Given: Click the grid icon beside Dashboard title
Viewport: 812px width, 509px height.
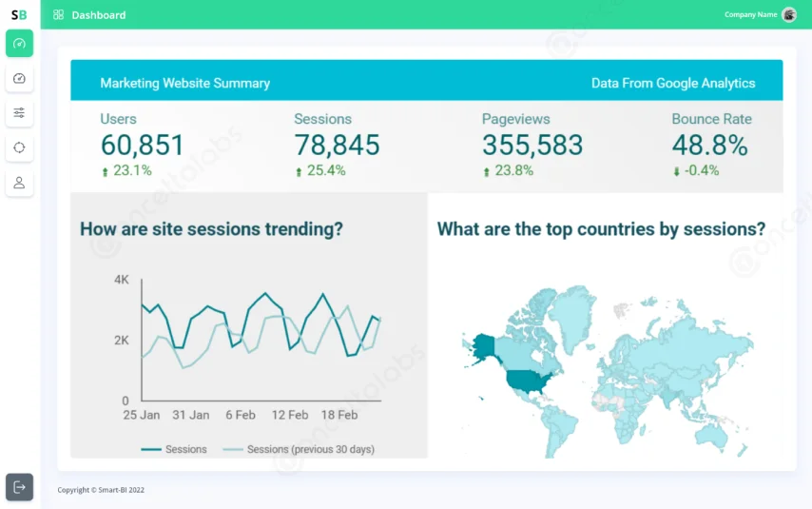Looking at the screenshot, I should click(59, 15).
